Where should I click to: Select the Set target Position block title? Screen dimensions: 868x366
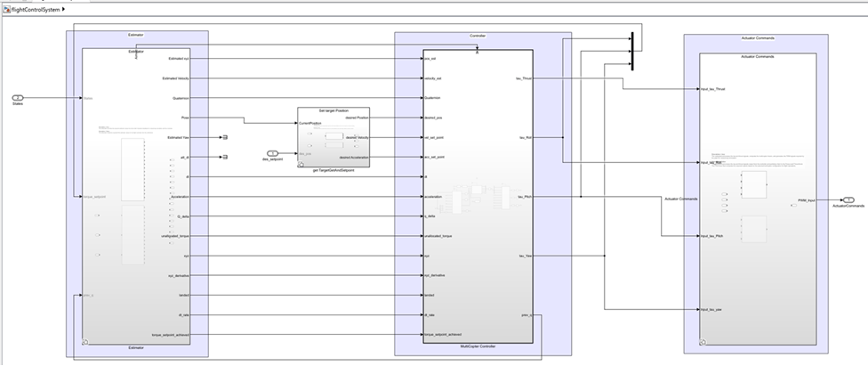(x=334, y=111)
